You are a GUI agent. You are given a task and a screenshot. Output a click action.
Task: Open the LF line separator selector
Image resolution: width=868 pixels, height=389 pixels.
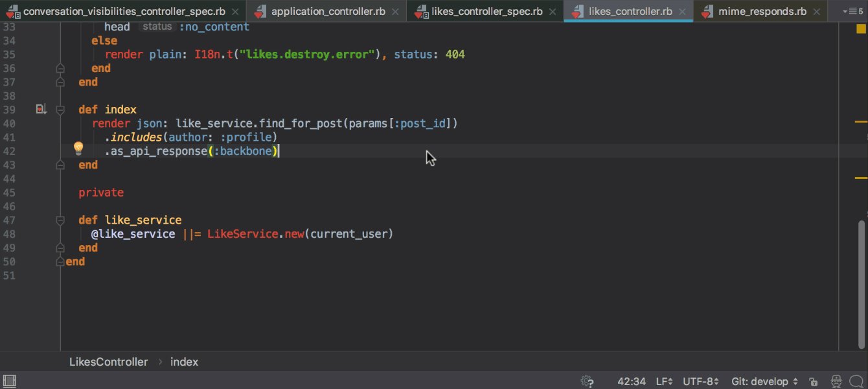pos(665,381)
